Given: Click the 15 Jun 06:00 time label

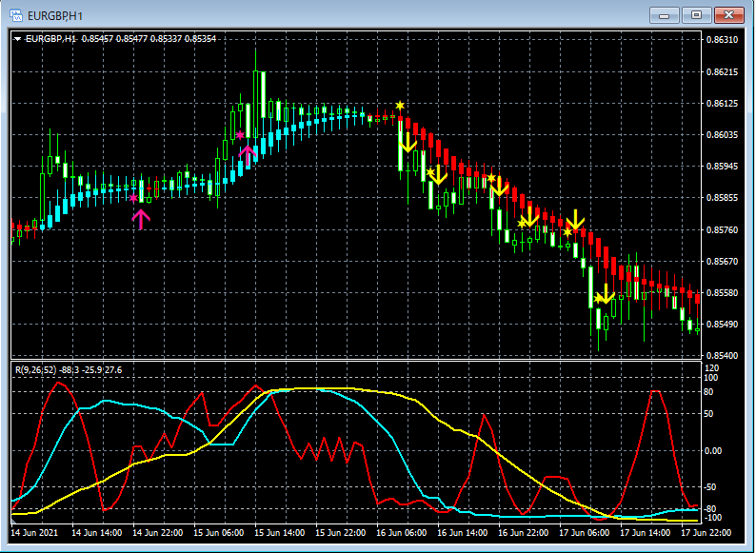Looking at the screenshot, I should (x=218, y=533).
